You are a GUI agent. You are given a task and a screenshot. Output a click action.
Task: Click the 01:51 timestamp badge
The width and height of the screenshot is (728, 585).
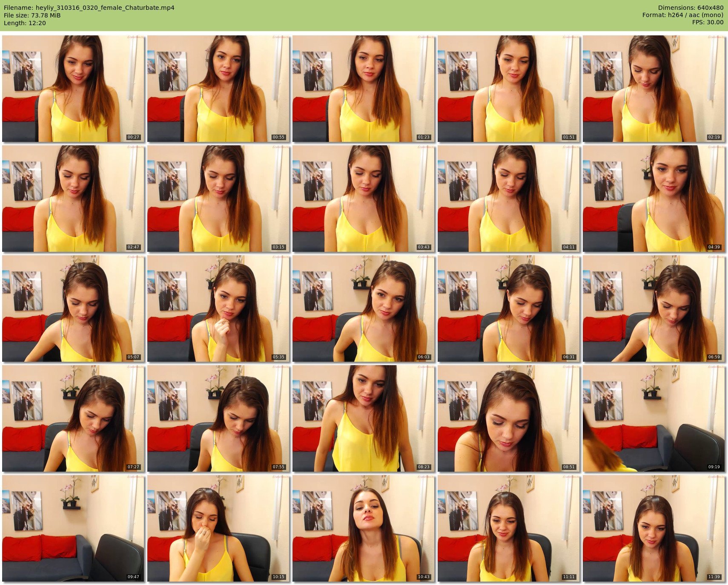569,137
